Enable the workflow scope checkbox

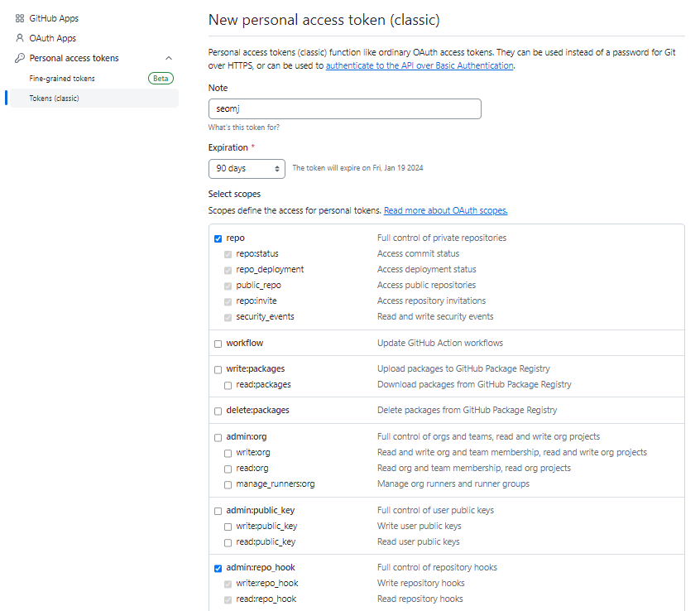(x=218, y=344)
